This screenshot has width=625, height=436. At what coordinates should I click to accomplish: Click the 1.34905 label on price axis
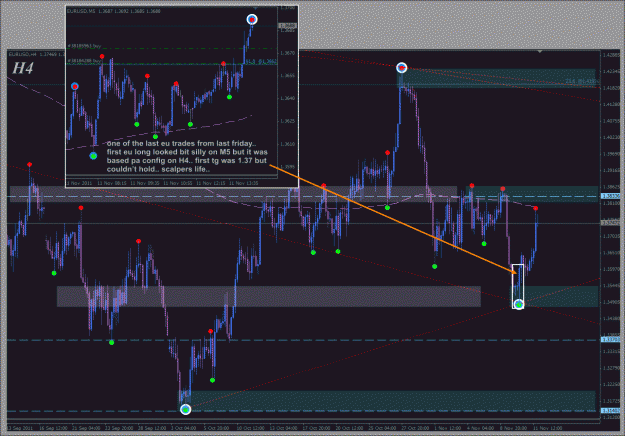pyautogui.click(x=611, y=302)
